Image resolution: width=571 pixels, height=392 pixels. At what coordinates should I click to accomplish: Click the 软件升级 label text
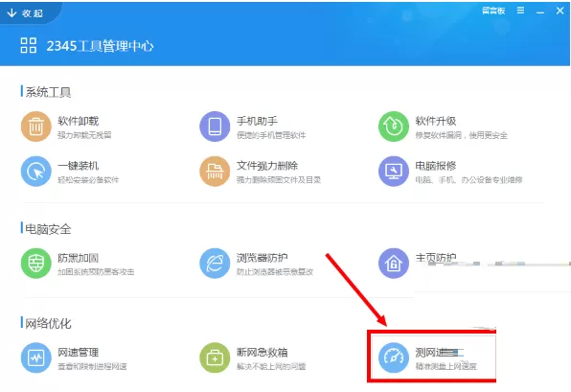coord(436,121)
